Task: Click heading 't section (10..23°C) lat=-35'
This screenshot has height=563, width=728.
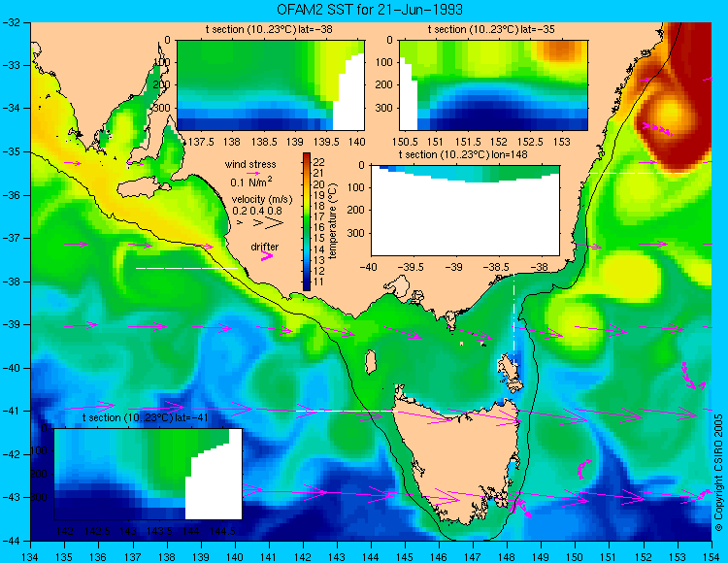Action: (491, 30)
